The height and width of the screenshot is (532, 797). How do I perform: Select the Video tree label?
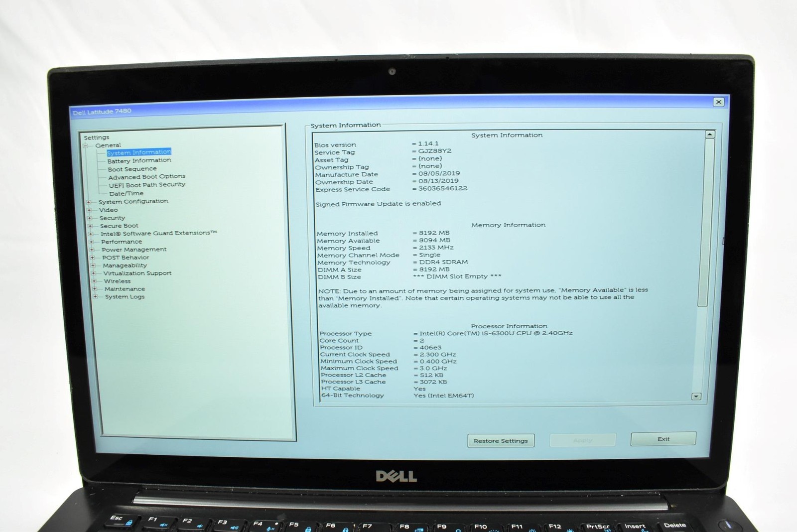(108, 210)
